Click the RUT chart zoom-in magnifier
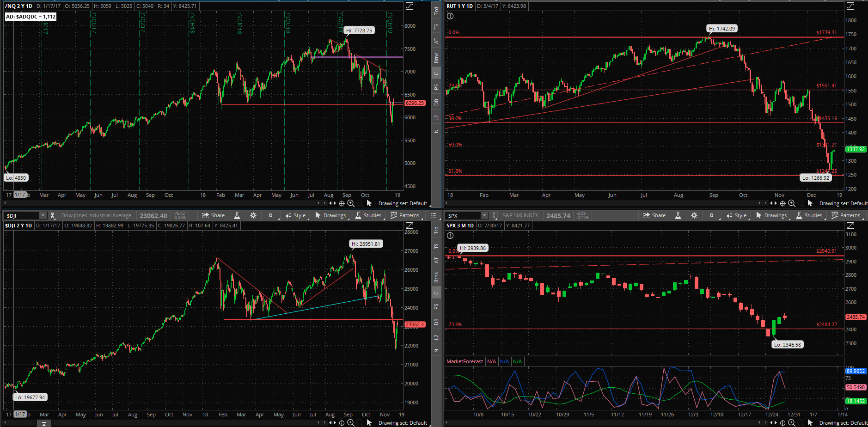Screen dimensions: 868x427 pyautogui.click(x=792, y=203)
